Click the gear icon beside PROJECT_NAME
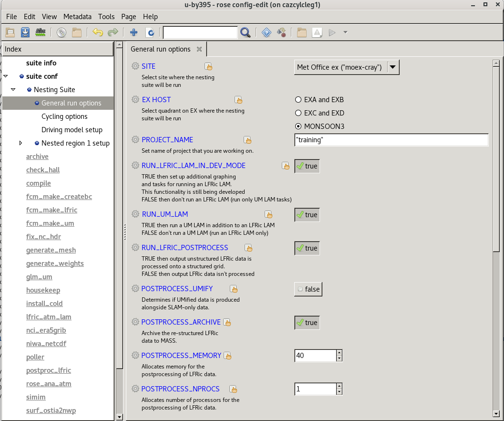Image resolution: width=504 pixels, height=421 pixels. tap(135, 139)
